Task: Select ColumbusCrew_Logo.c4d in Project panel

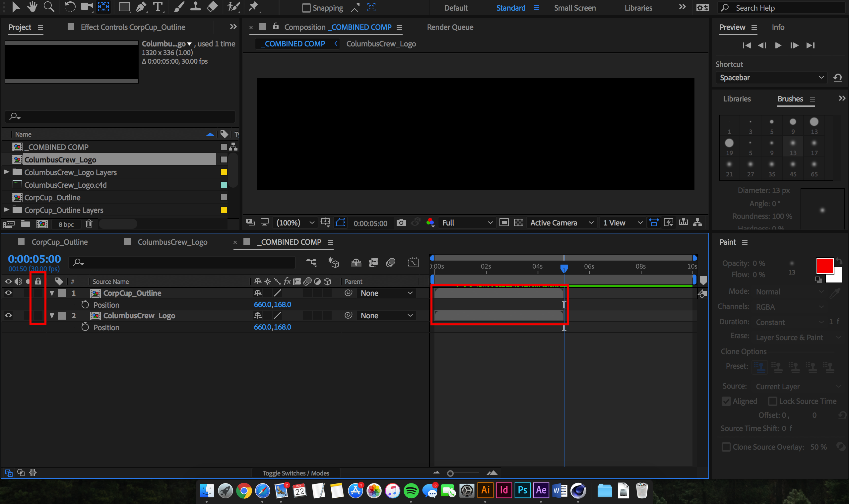Action: click(66, 185)
